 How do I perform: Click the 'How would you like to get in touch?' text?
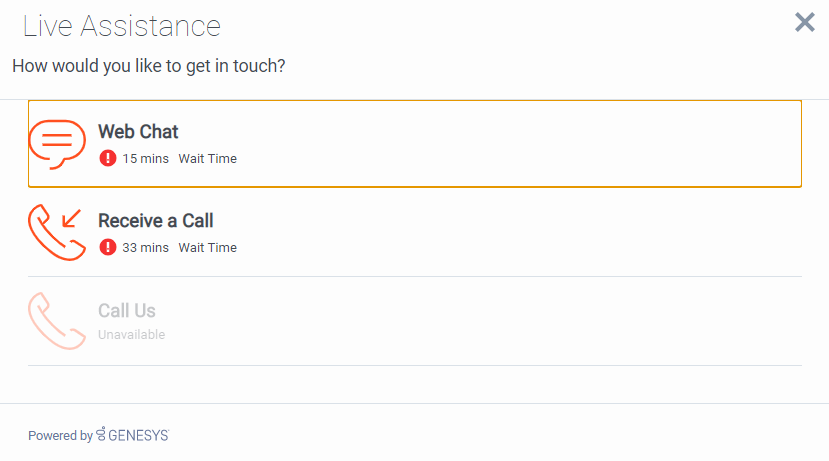pos(149,66)
